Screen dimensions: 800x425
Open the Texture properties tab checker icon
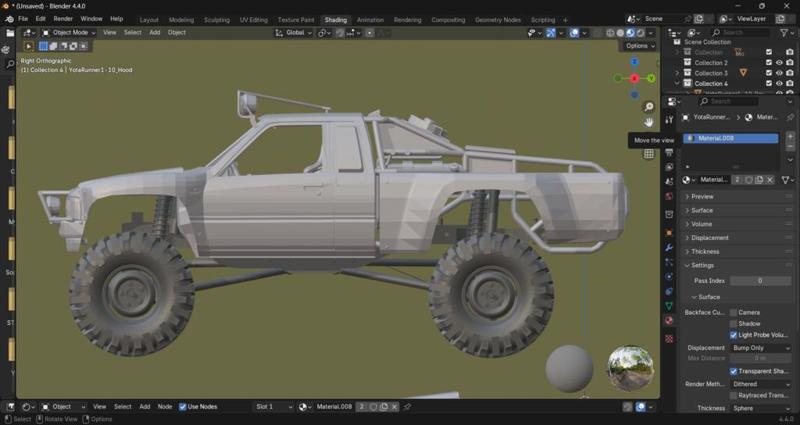click(669, 339)
